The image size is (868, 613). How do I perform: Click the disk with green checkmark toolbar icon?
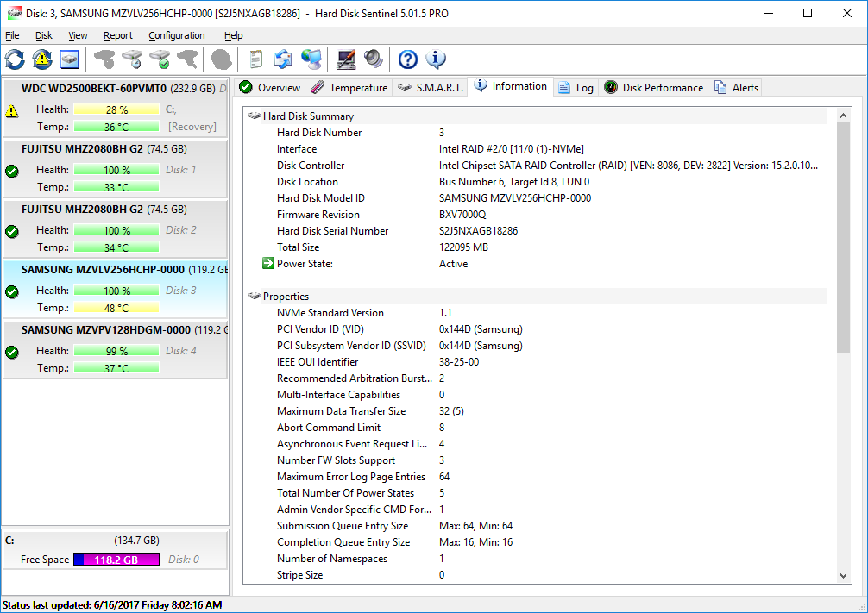160,59
